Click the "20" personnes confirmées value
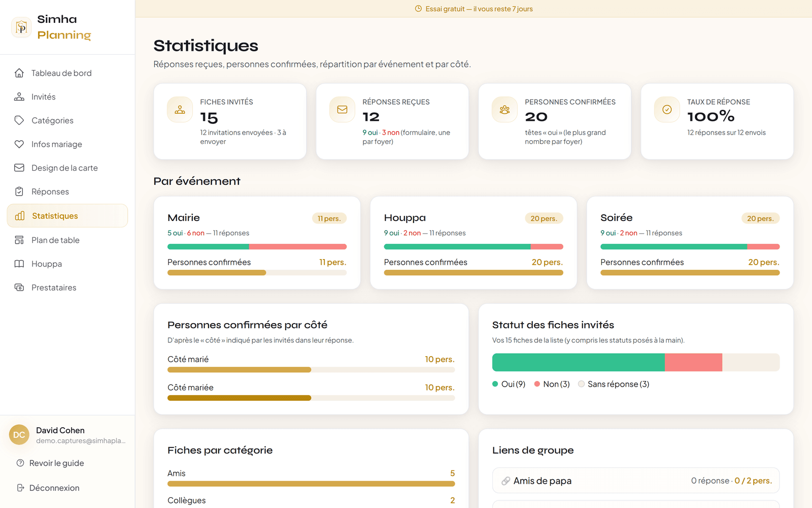 pos(536,117)
